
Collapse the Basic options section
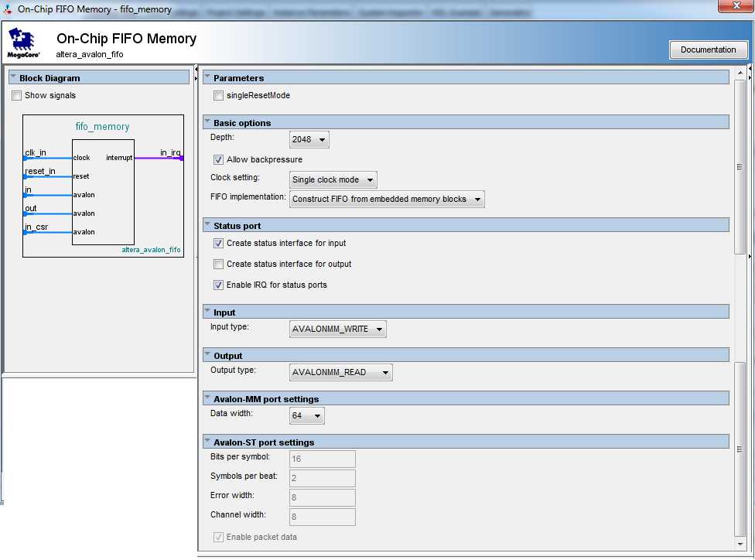click(x=207, y=121)
